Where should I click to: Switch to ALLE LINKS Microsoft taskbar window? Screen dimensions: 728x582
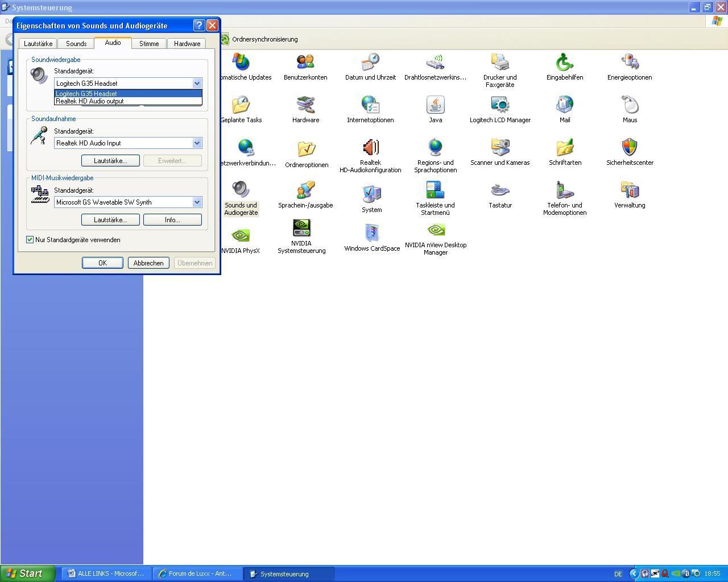coord(106,574)
